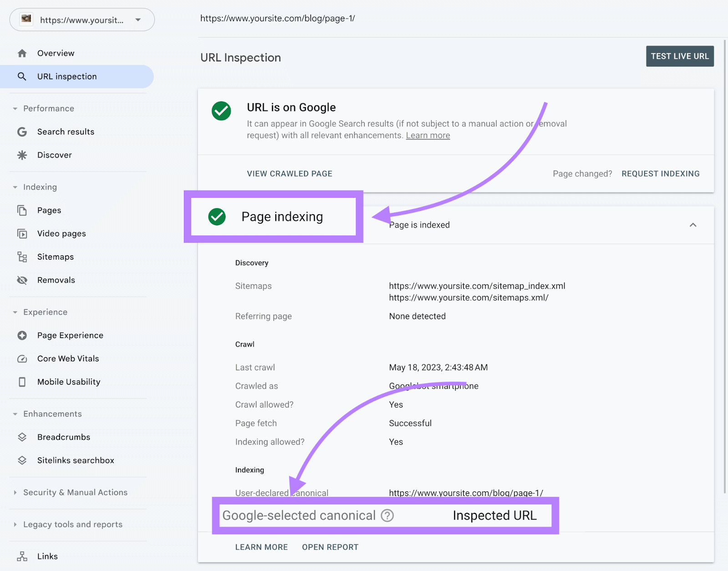Click the Page is indexed status text
This screenshot has width=728, height=571.
tap(419, 225)
